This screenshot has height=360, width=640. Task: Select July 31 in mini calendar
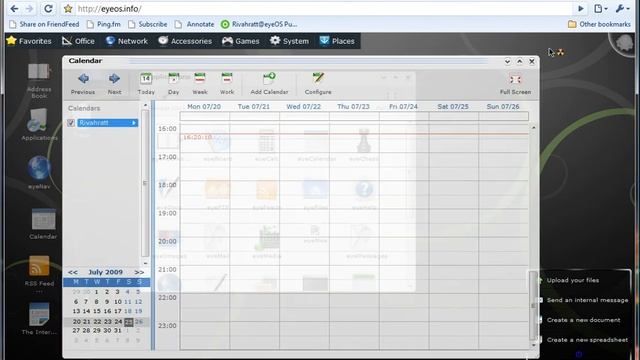(118, 331)
